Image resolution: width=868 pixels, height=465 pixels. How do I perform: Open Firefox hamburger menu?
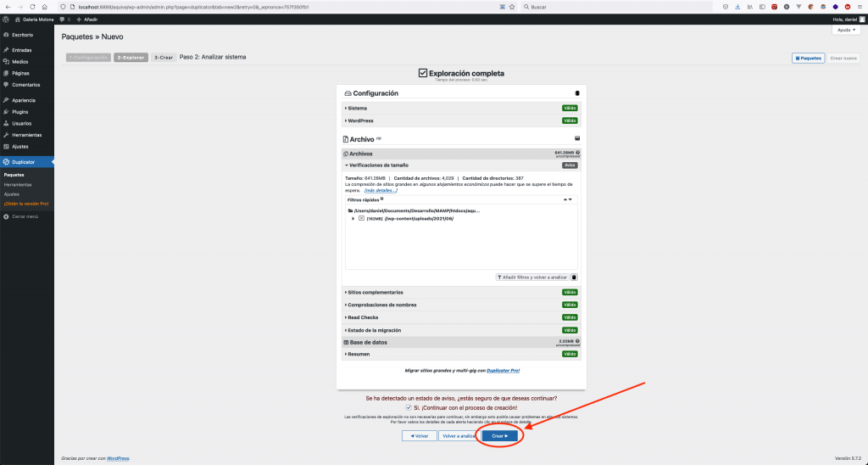click(x=861, y=7)
